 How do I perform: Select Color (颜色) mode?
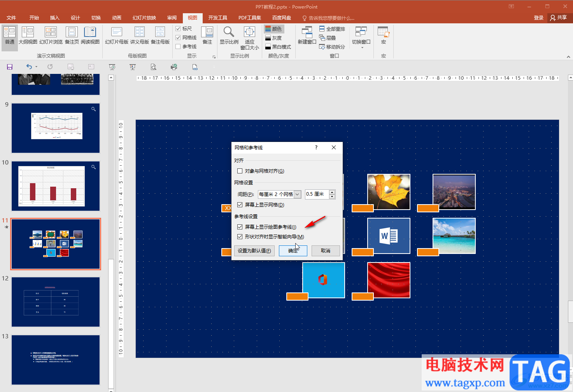(x=274, y=29)
